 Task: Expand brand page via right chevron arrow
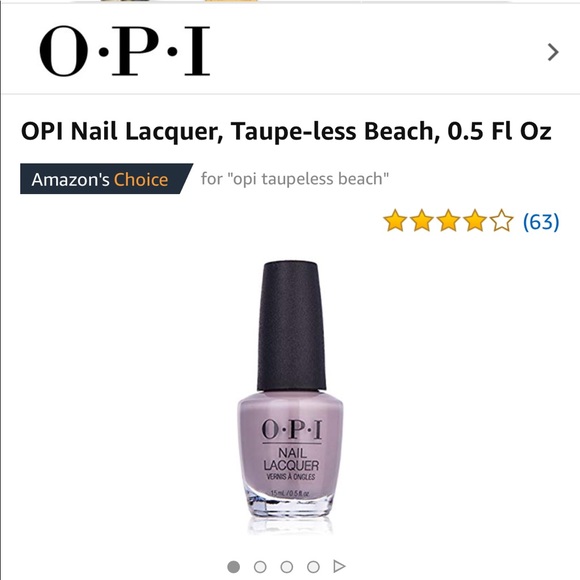tap(553, 52)
